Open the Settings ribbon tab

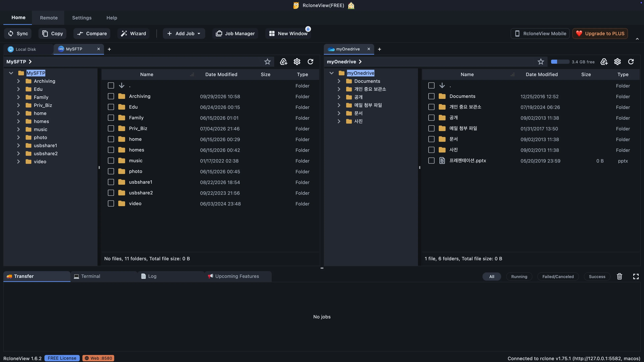tap(82, 18)
